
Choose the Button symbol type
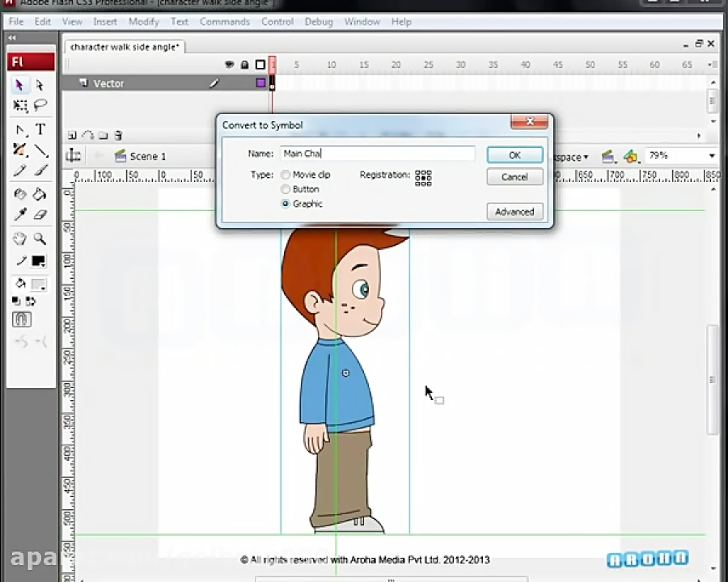pos(286,188)
